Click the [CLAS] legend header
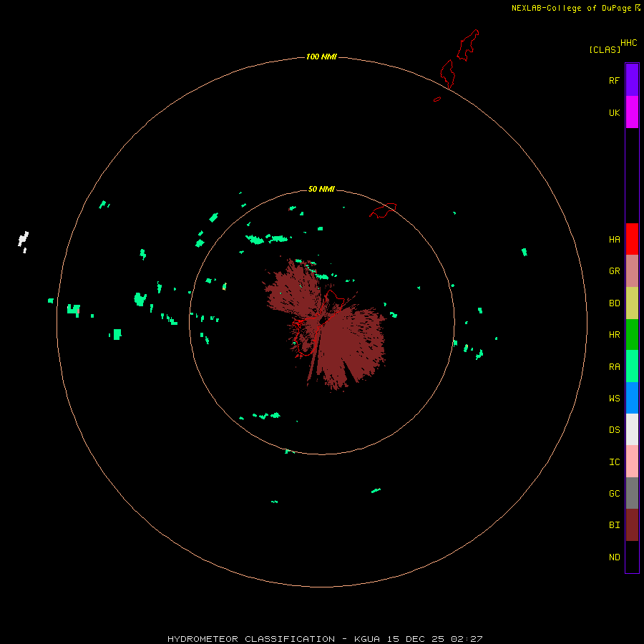The width and height of the screenshot is (644, 644). (x=605, y=49)
